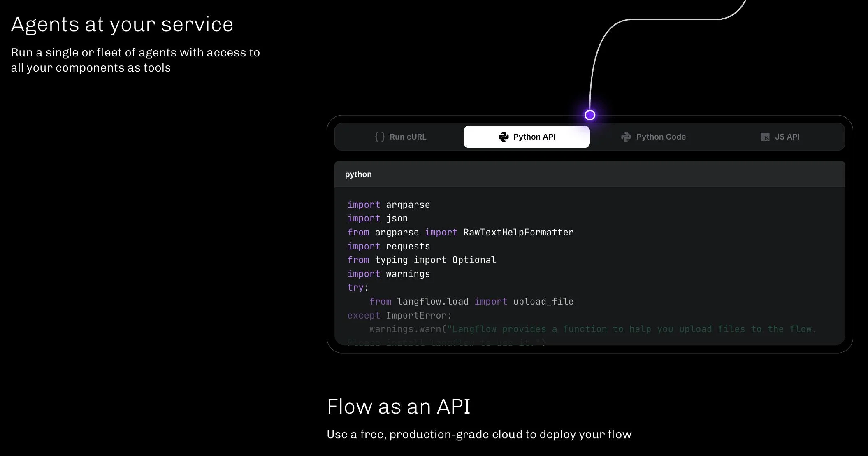
Task: Click the 'except ImportError:' line
Action: (x=399, y=315)
